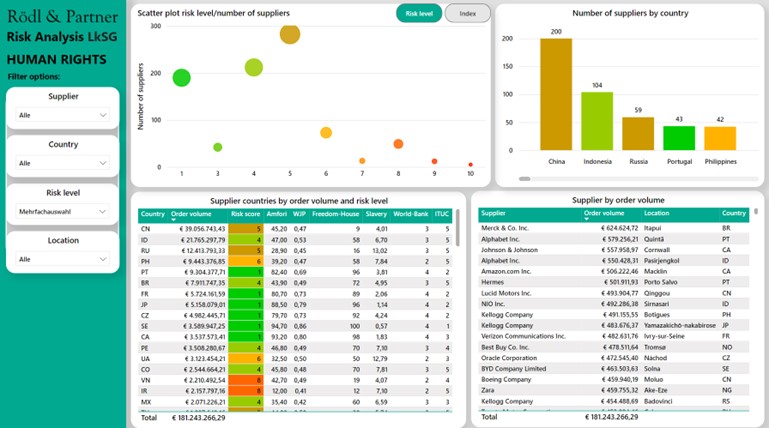The image size is (769, 428).
Task: Select the largest bubble at risk level 5
Action: pyautogui.click(x=290, y=34)
